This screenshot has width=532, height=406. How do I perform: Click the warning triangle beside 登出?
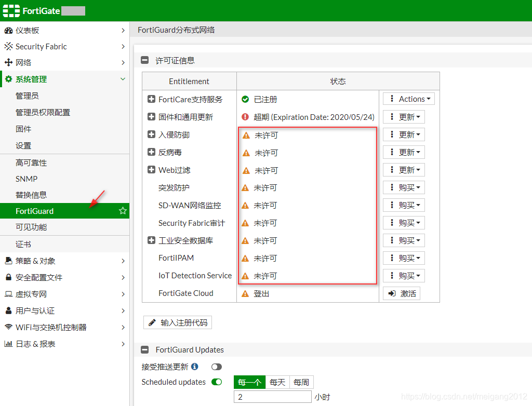245,294
